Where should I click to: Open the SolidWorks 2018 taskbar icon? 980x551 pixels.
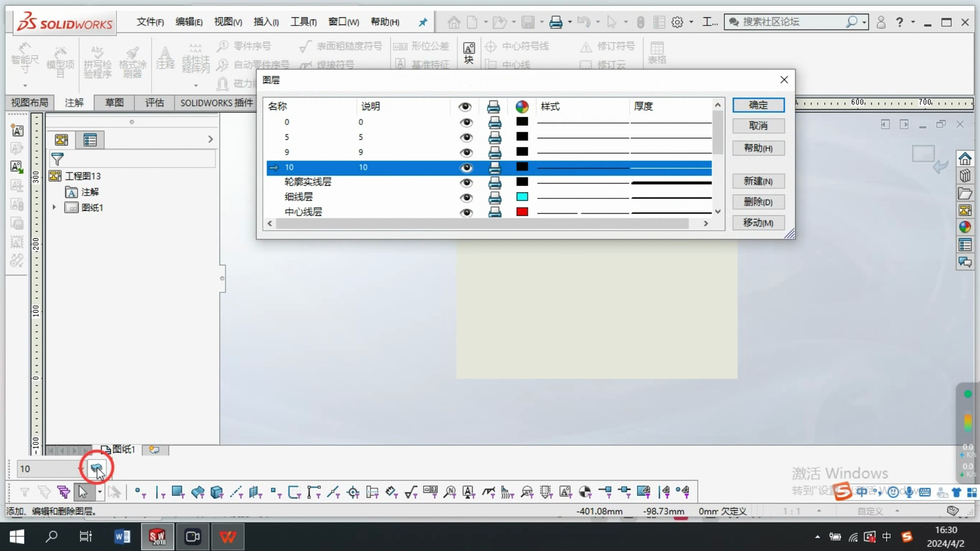pyautogui.click(x=157, y=537)
